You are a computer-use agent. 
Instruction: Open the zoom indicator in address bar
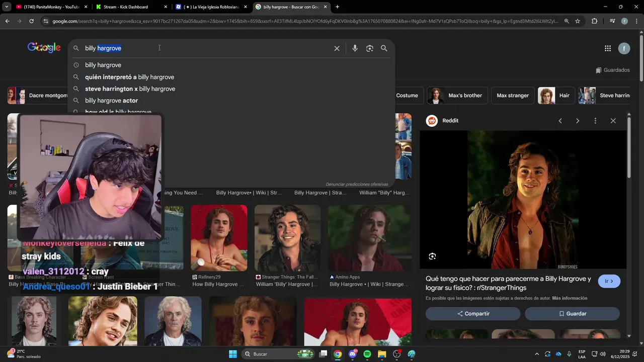point(567,21)
